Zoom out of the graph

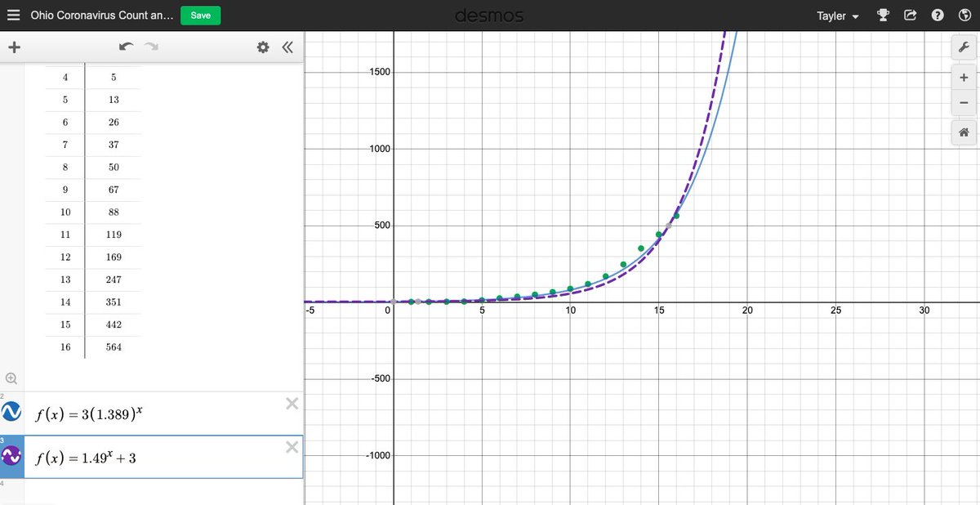pyautogui.click(x=964, y=102)
